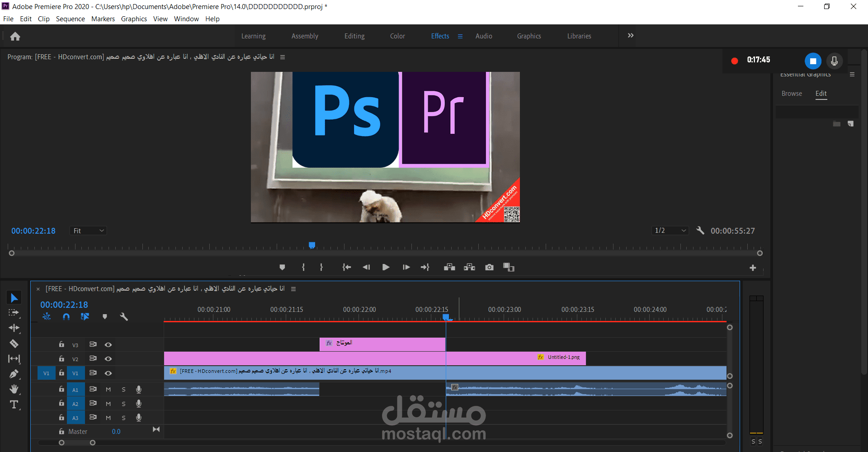Add a marker in the Timeline
868x452 pixels.
tap(105, 317)
